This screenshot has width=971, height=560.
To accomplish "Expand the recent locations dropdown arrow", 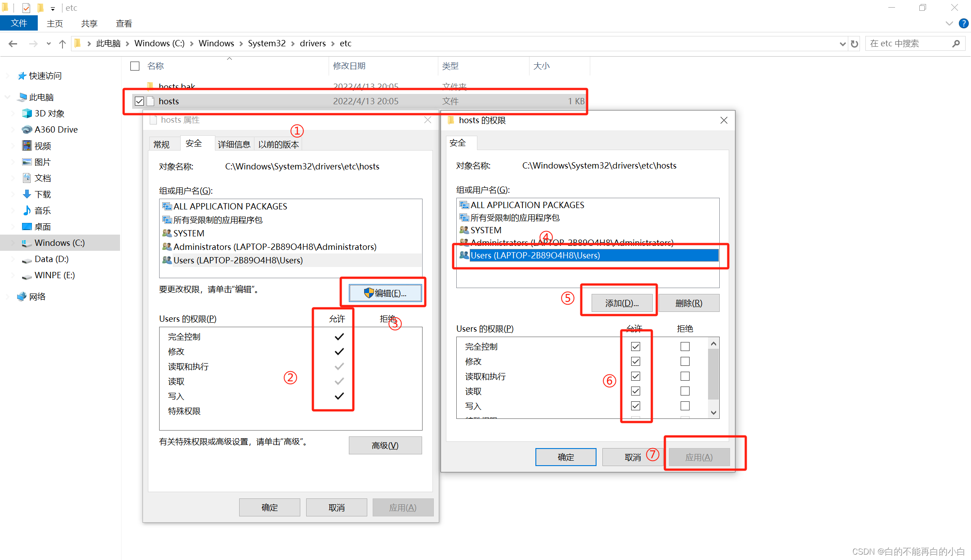I will (49, 44).
